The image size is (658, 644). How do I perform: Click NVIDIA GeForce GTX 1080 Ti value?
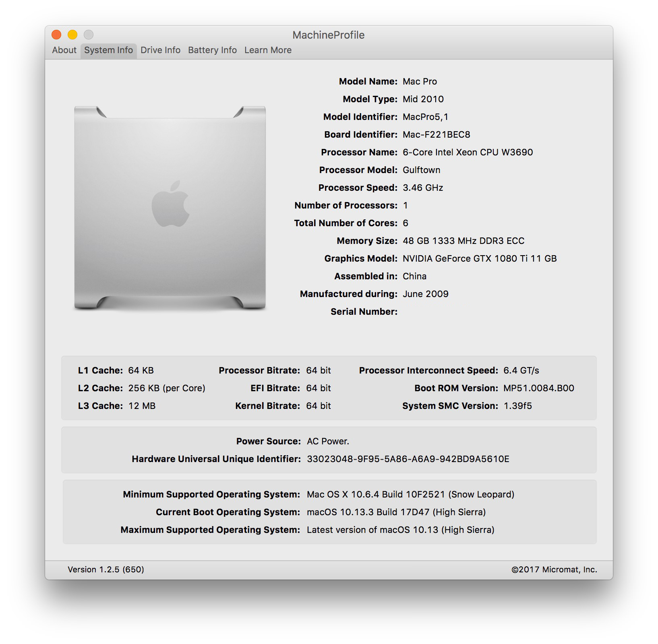pyautogui.click(x=480, y=258)
